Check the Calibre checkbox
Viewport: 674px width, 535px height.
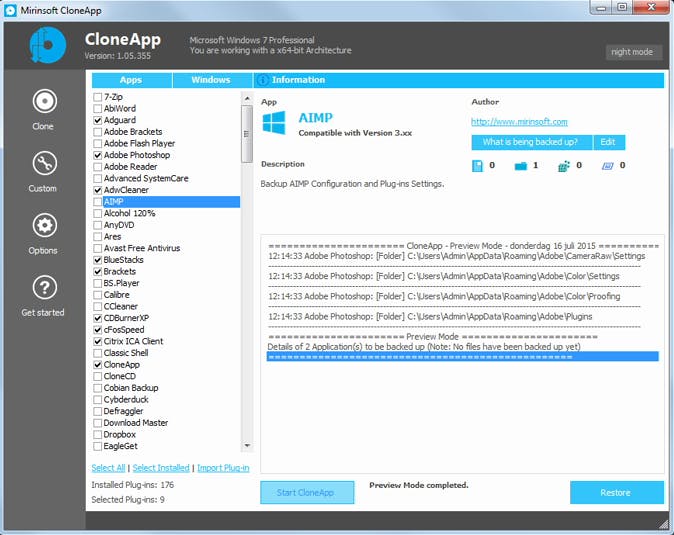pyautogui.click(x=98, y=295)
